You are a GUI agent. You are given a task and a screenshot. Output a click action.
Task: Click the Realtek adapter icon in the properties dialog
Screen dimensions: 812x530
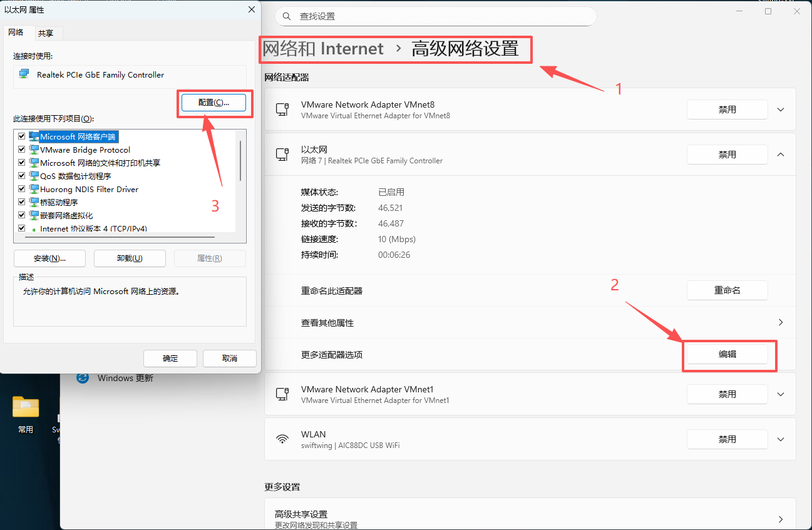(x=24, y=74)
